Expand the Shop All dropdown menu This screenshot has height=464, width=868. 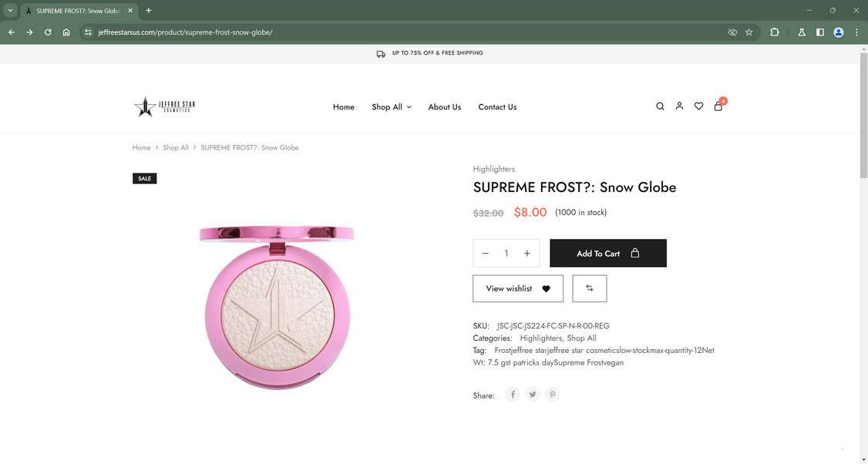click(392, 107)
